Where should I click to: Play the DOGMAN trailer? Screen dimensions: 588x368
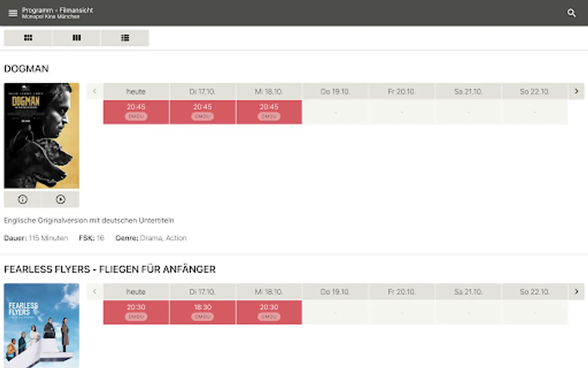coord(60,199)
